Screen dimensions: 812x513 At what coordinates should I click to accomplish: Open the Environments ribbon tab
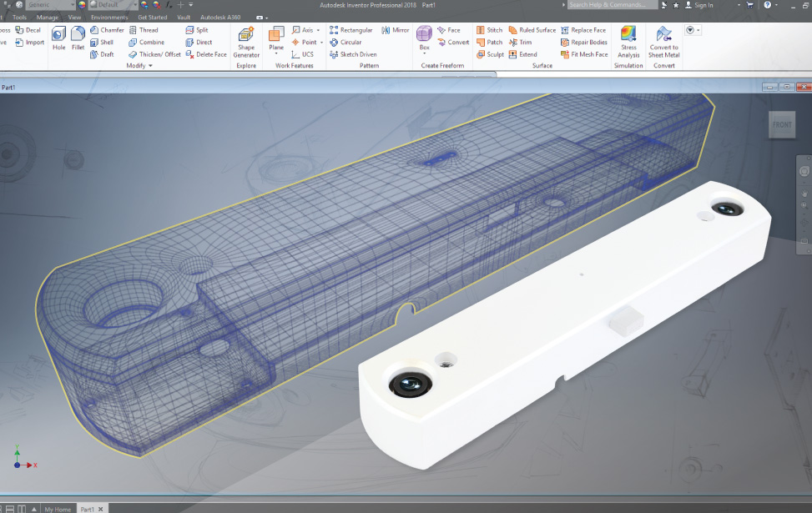click(109, 17)
